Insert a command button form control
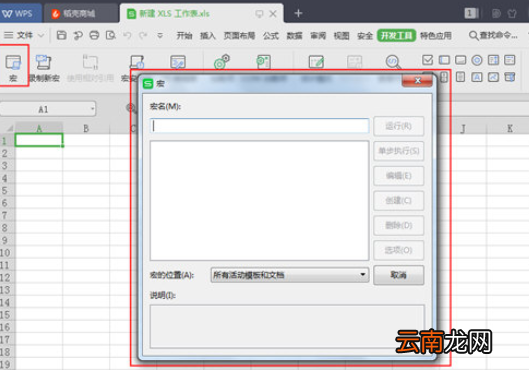 pyautogui.click(x=461, y=60)
